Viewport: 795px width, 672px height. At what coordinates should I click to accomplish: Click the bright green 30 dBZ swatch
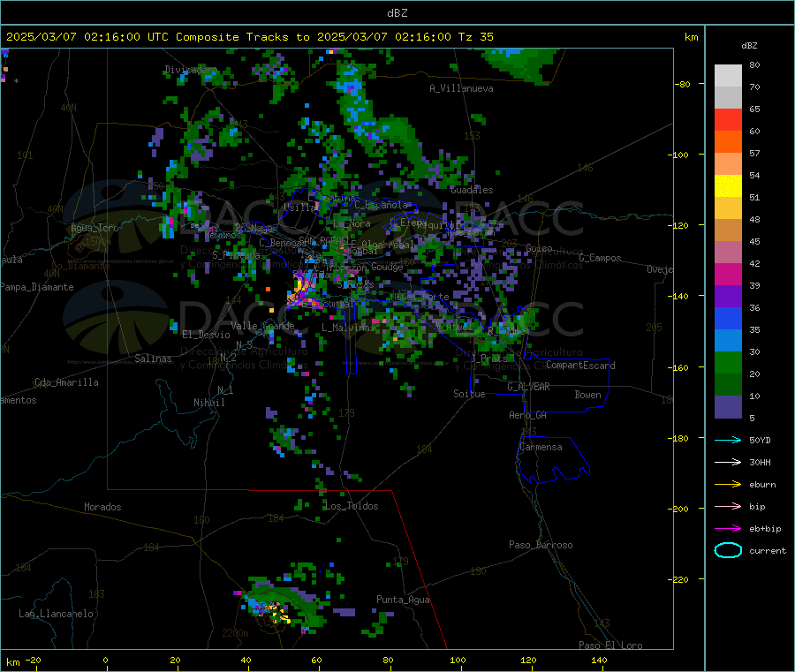pyautogui.click(x=728, y=362)
